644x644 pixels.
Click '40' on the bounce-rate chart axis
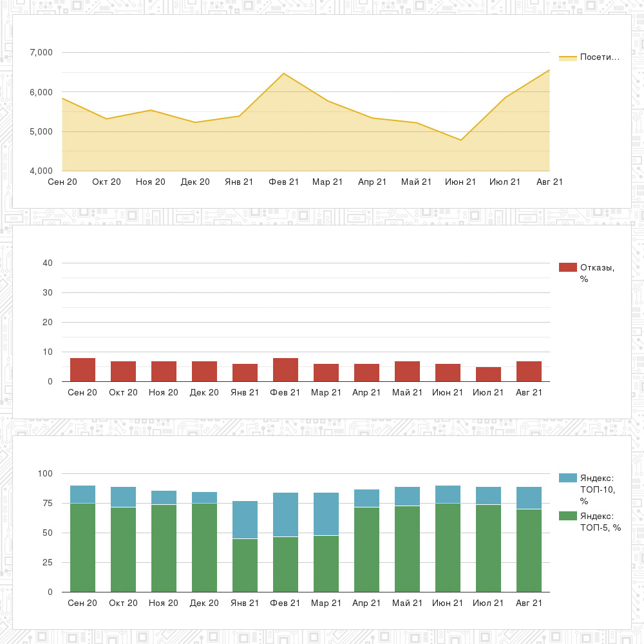[48, 263]
